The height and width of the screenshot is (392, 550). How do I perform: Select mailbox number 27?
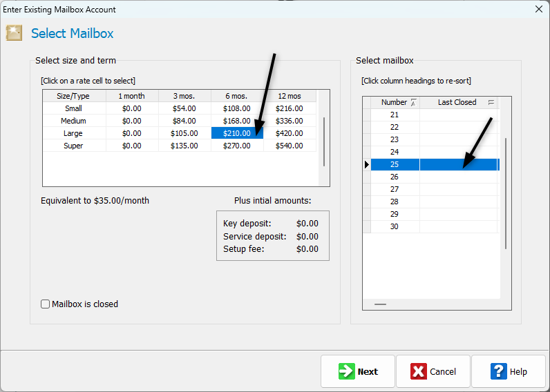434,189
